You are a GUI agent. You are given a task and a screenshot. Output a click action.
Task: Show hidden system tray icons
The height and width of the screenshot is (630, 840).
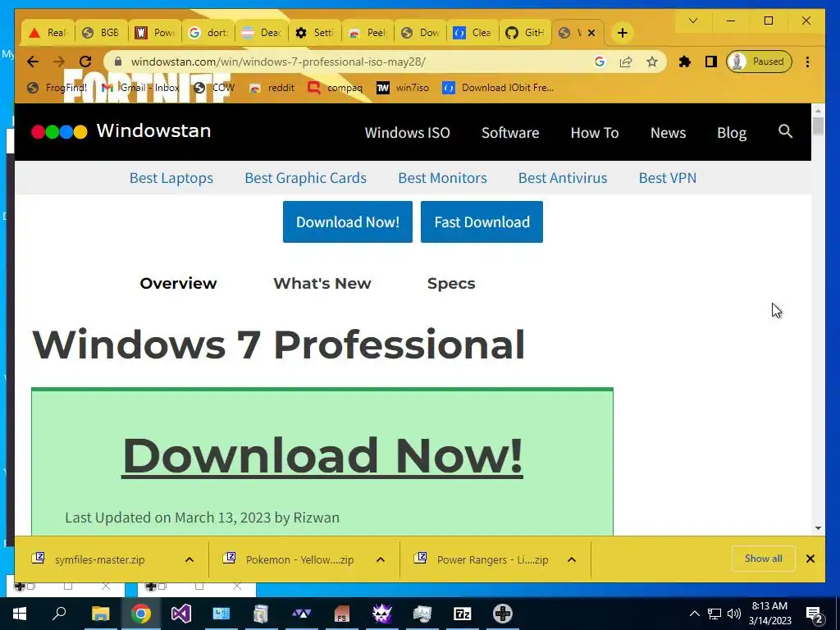pos(694,614)
